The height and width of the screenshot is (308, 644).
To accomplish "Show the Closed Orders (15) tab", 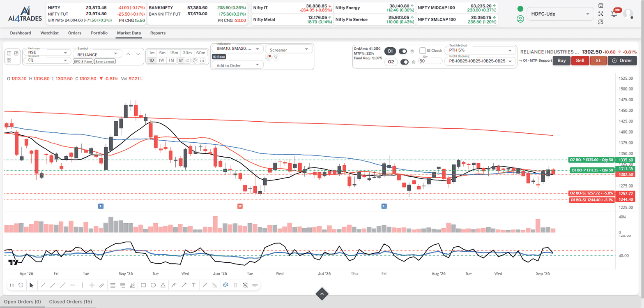I will pyautogui.click(x=71, y=302).
